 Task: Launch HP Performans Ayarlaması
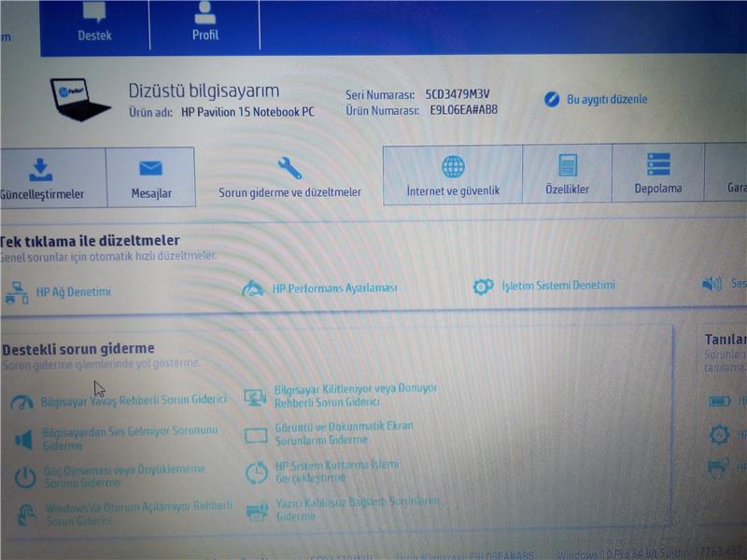pos(319,288)
